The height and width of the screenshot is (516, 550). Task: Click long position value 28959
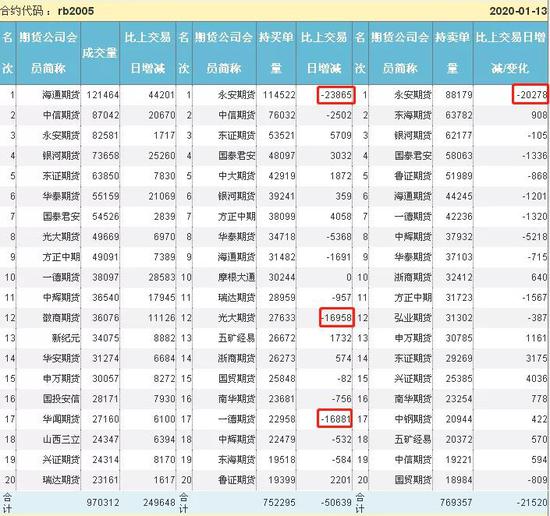[282, 298]
